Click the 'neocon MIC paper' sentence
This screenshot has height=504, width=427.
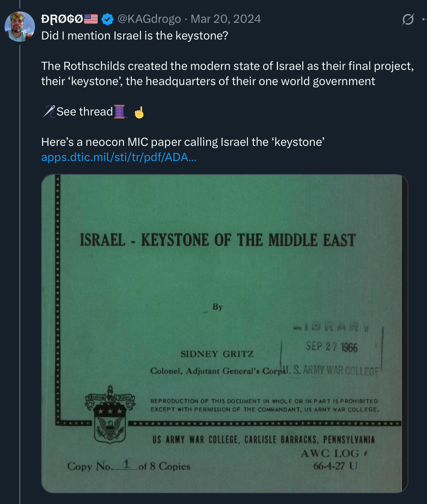point(183,142)
